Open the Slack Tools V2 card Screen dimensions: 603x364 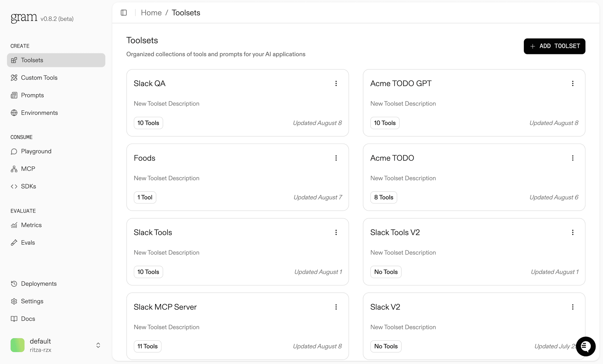pos(395,232)
